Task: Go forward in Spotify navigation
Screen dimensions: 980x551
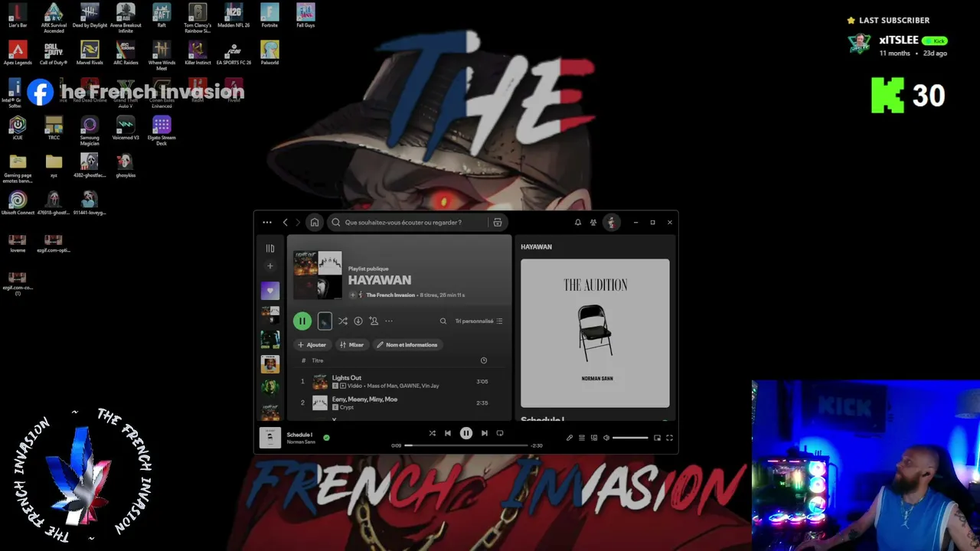Action: [298, 223]
